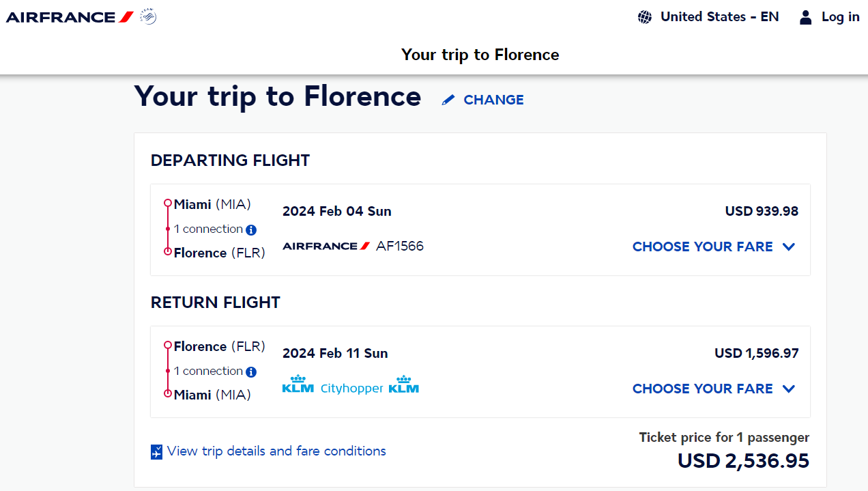
Task: Click Log in
Action: pyautogui.click(x=840, y=17)
